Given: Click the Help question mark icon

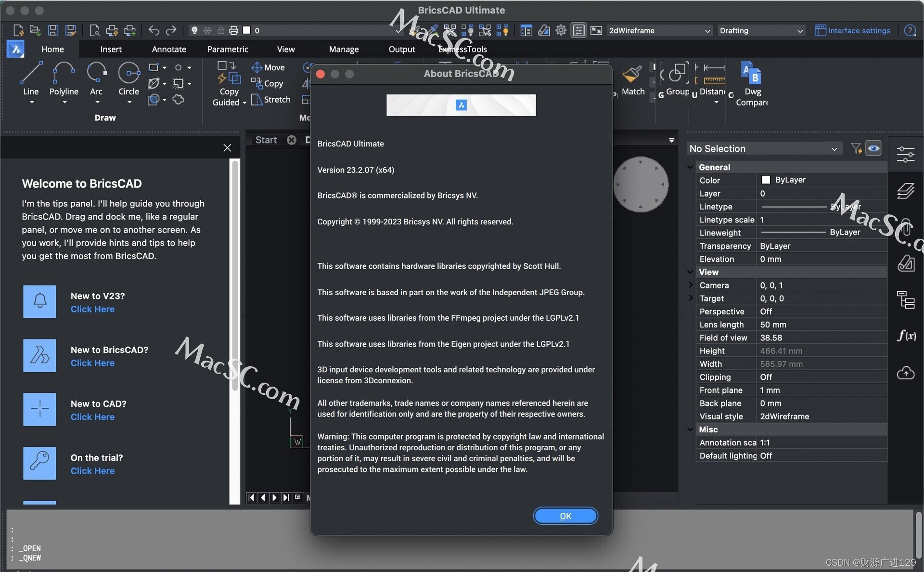Looking at the screenshot, I should pyautogui.click(x=910, y=30).
